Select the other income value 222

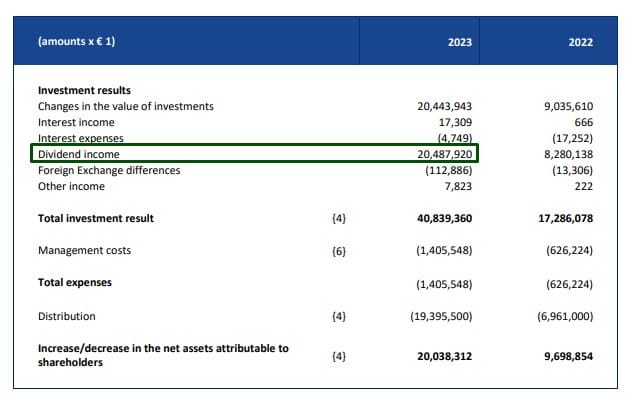pyautogui.click(x=584, y=187)
